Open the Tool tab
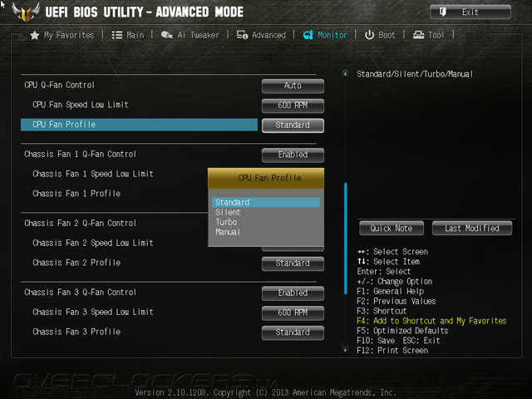532x399 pixels. point(428,35)
